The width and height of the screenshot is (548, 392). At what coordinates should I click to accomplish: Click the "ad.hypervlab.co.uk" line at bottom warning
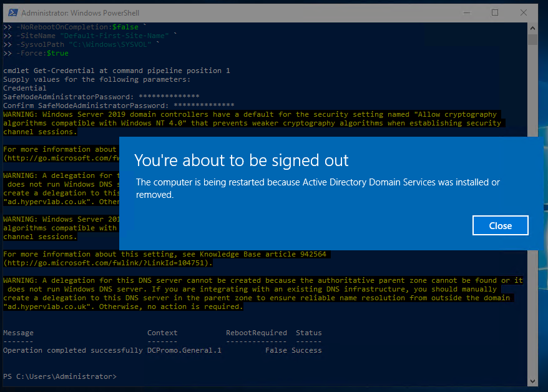pos(123,306)
